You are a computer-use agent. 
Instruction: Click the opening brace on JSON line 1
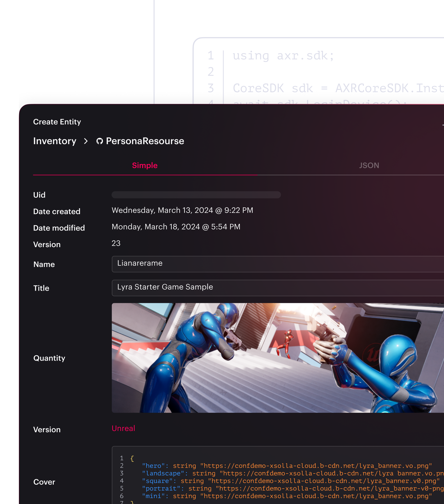point(132,458)
